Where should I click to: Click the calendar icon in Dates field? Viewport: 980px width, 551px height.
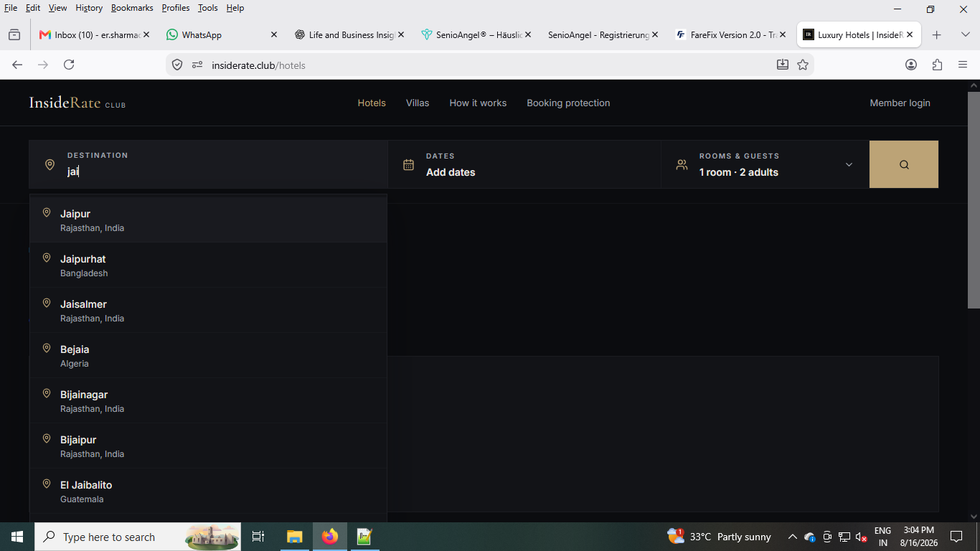pyautogui.click(x=408, y=164)
